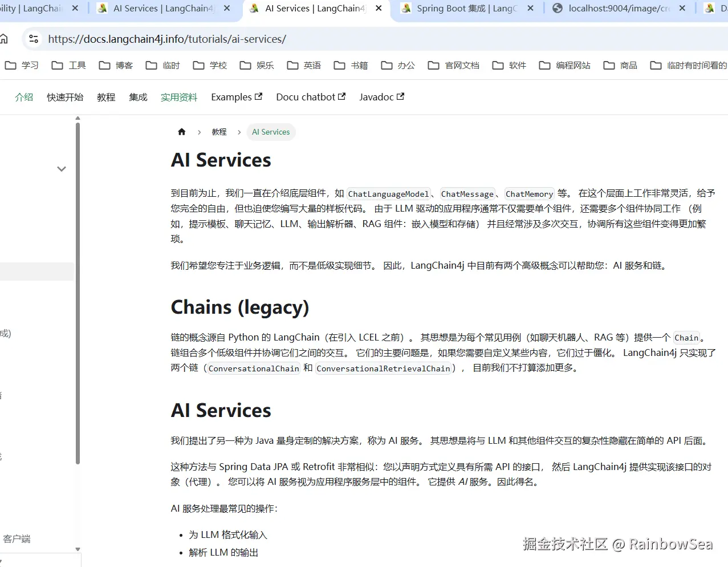Close the second AI Services tab

click(227, 9)
